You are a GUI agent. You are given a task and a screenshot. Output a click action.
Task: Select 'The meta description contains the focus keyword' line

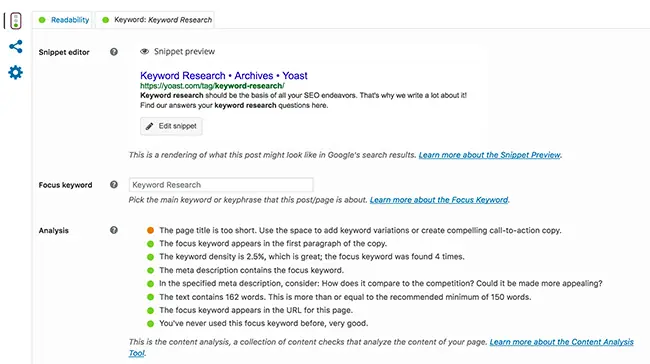(x=252, y=270)
